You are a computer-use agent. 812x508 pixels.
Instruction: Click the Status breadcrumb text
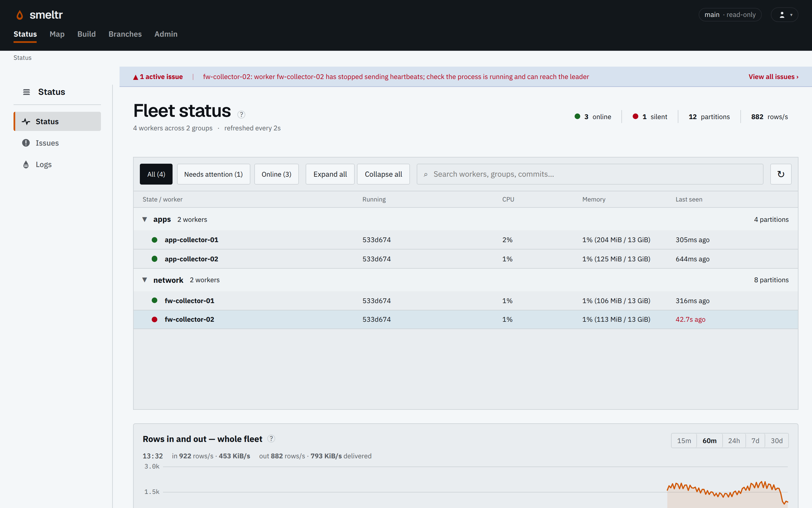pyautogui.click(x=23, y=58)
